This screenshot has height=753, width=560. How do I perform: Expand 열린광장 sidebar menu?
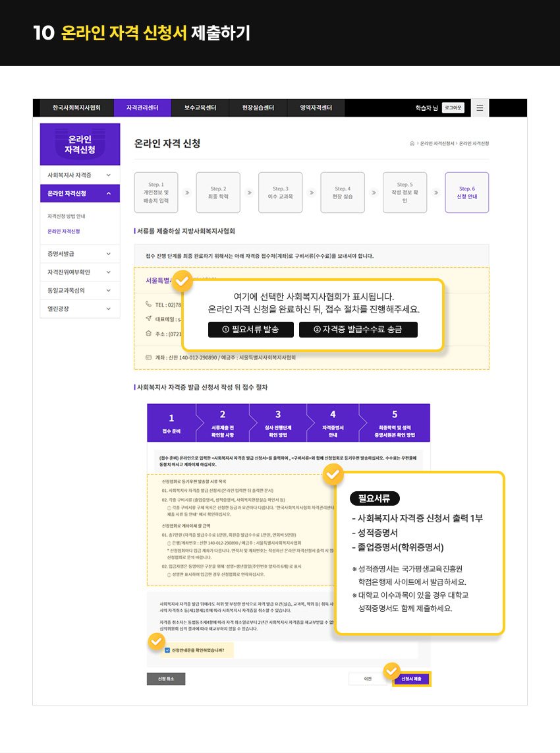[80, 309]
